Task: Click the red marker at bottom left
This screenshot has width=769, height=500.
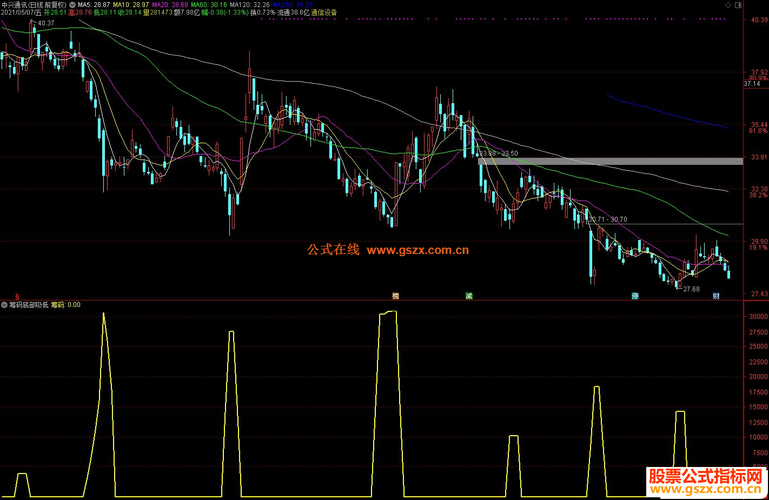Action: 17,297
